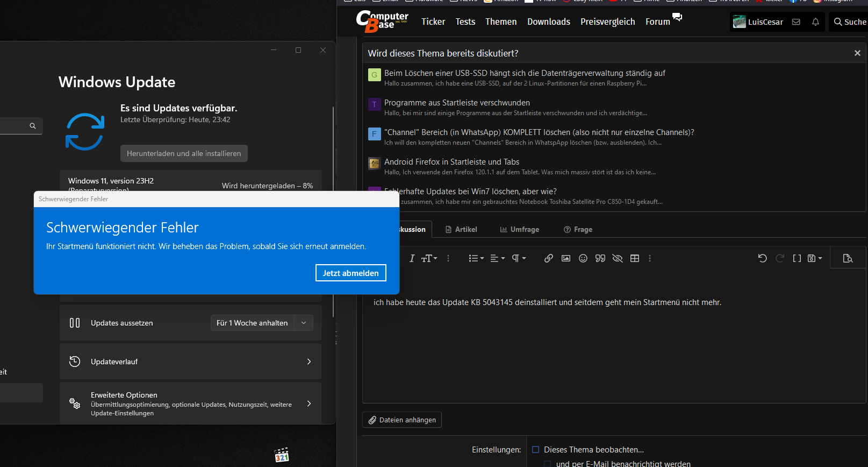This screenshot has width=868, height=467.
Task: Open the notifications bell icon
Action: pyautogui.click(x=815, y=22)
